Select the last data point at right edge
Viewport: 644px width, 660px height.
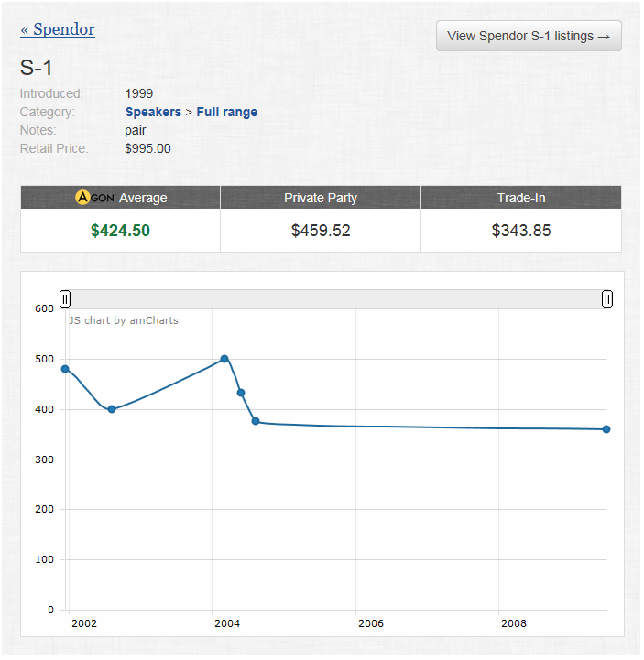607,430
